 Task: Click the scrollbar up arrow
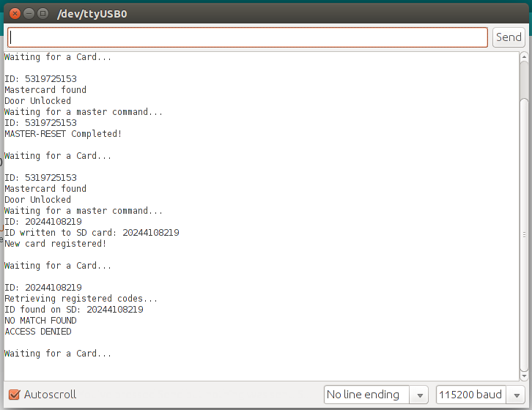524,56
